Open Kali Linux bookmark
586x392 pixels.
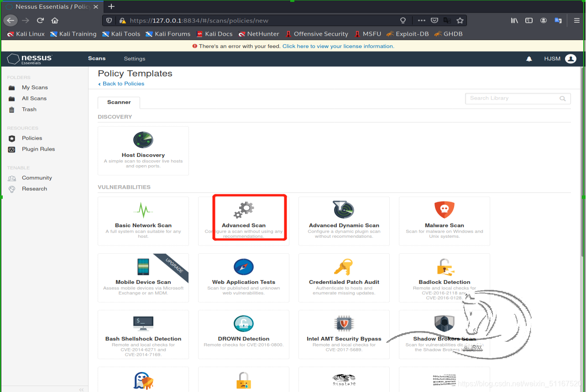[26, 34]
